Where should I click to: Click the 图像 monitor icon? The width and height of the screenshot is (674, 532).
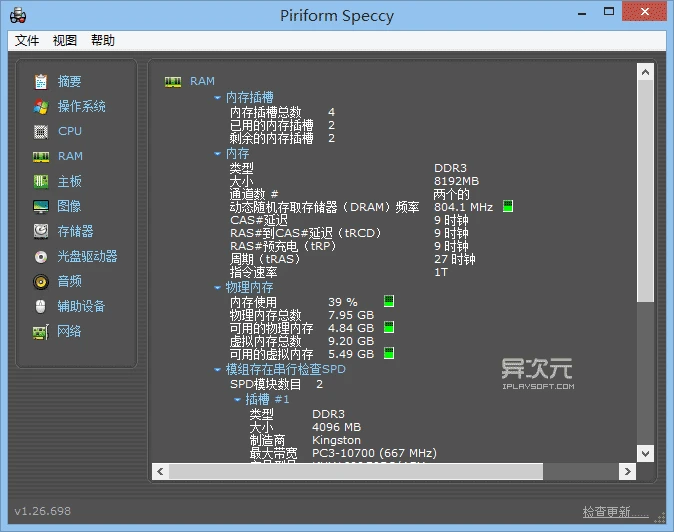pyautogui.click(x=41, y=207)
